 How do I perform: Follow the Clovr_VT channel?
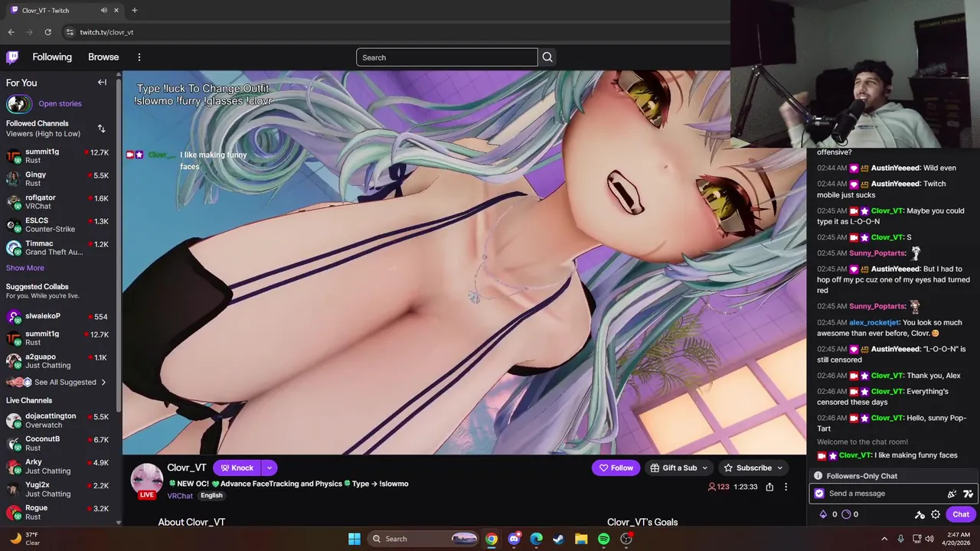point(616,468)
